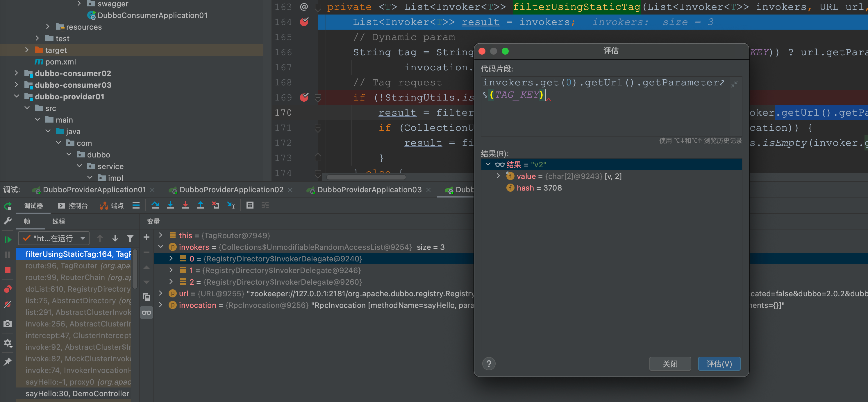This screenshot has height=402, width=868.
Task: Expand the url variable node
Action: click(161, 293)
